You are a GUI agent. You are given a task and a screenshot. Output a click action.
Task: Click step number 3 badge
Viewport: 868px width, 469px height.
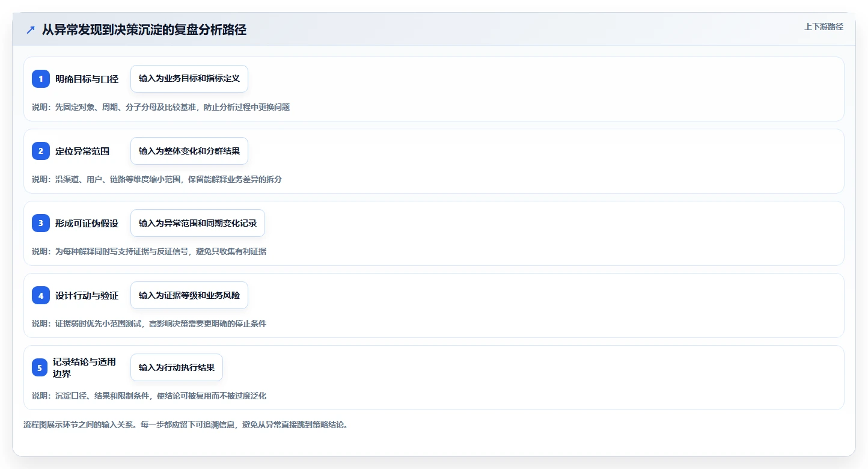click(41, 223)
